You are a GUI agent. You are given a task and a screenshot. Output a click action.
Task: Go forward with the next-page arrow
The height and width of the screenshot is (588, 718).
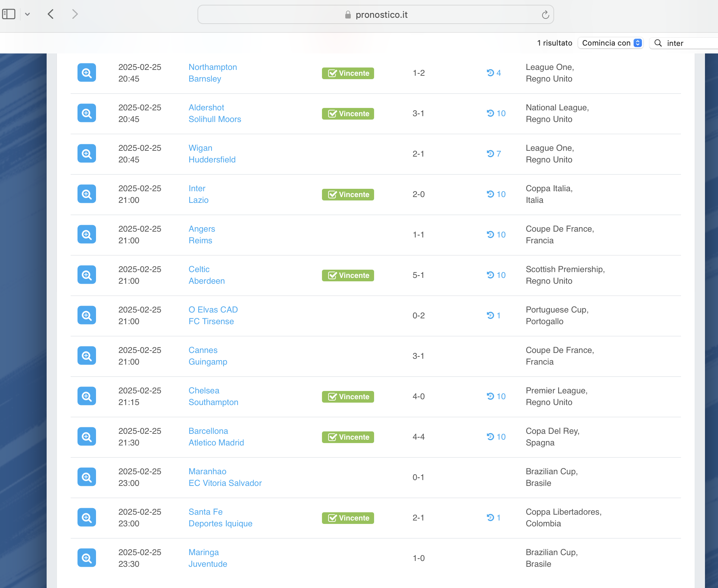[x=75, y=14]
